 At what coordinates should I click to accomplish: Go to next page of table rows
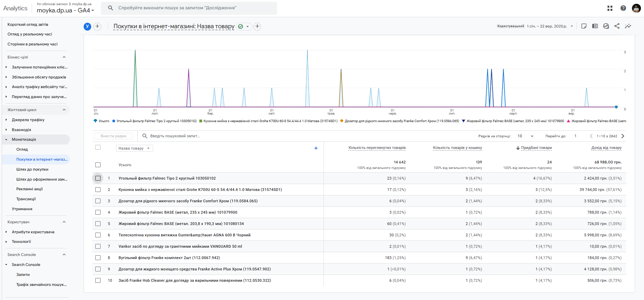pos(623,136)
